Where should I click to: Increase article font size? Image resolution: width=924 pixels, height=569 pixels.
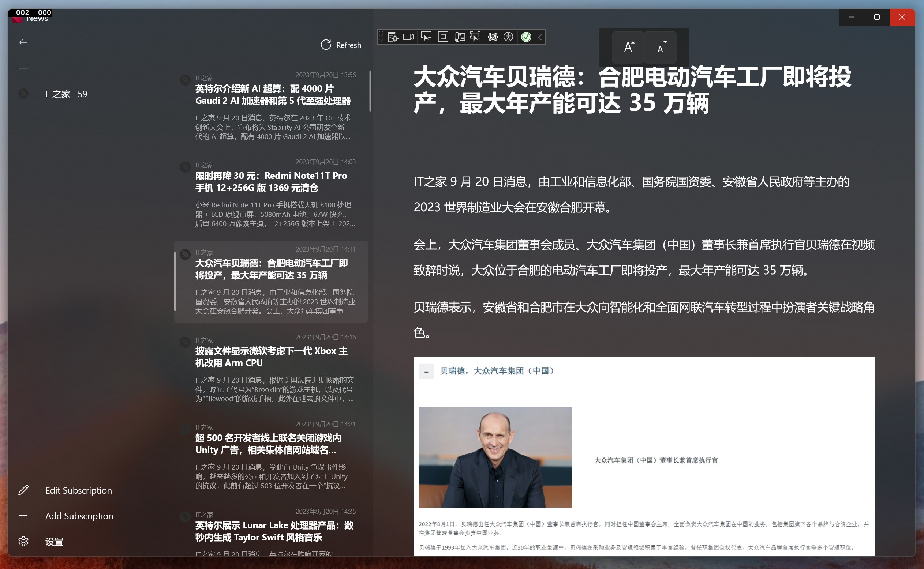pyautogui.click(x=628, y=48)
